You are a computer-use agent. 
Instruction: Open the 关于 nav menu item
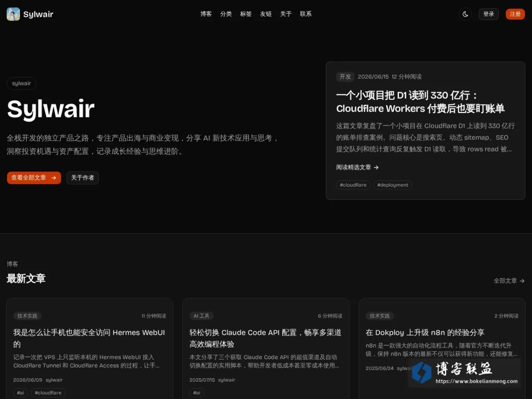(x=286, y=14)
